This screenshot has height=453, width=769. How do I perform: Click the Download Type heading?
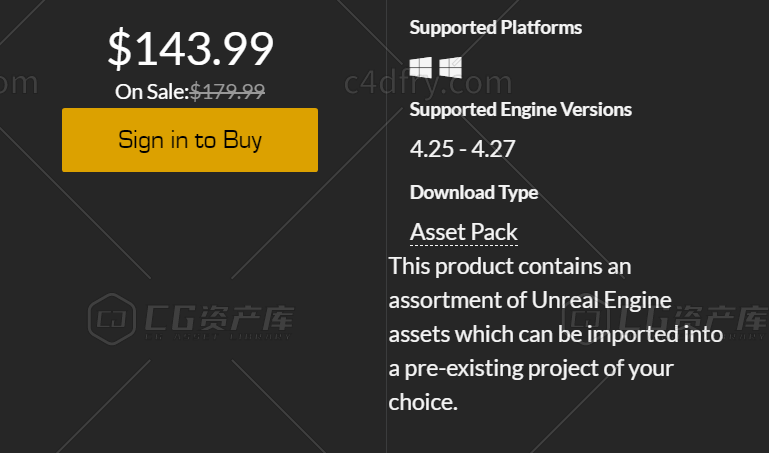coord(474,192)
